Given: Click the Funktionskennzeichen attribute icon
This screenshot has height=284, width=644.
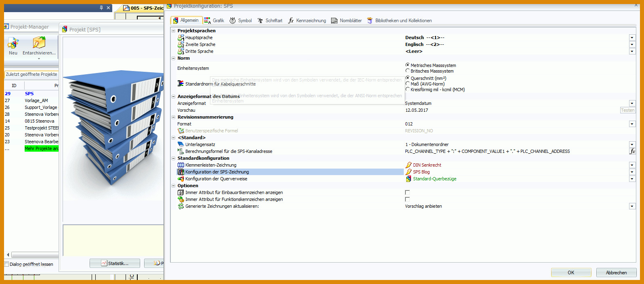Looking at the screenshot, I should [x=181, y=199].
